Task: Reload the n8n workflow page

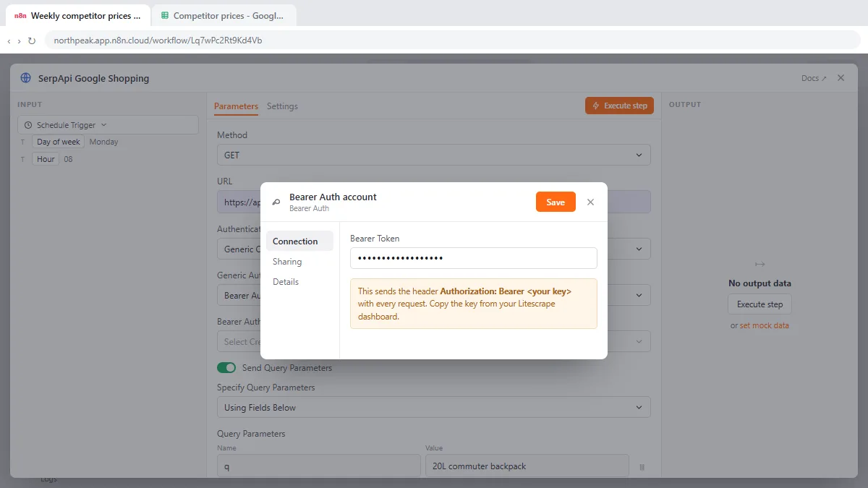Action: click(32, 40)
